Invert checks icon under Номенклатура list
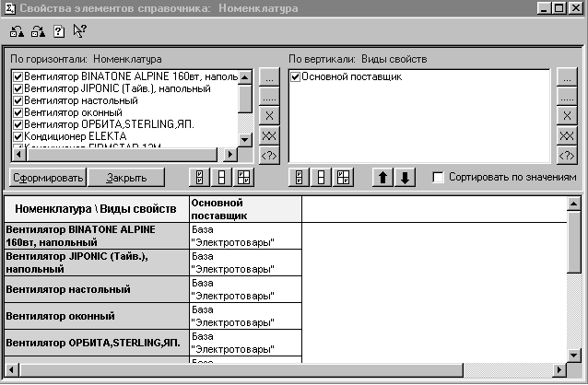The height and width of the screenshot is (385, 588). (x=243, y=178)
